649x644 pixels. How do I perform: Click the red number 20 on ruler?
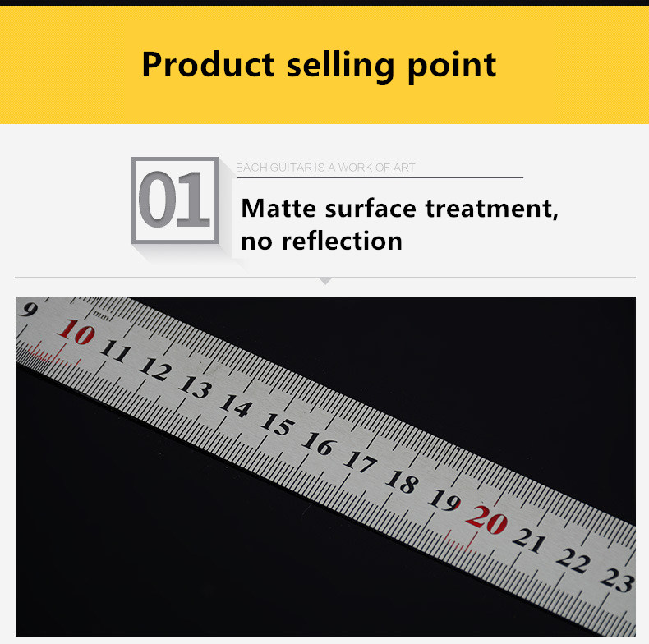[486, 520]
